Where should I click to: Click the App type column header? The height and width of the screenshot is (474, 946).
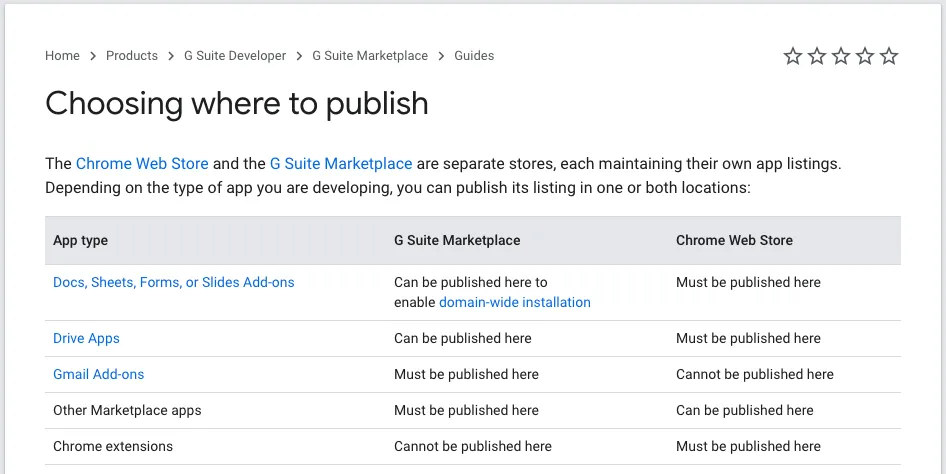tap(80, 241)
